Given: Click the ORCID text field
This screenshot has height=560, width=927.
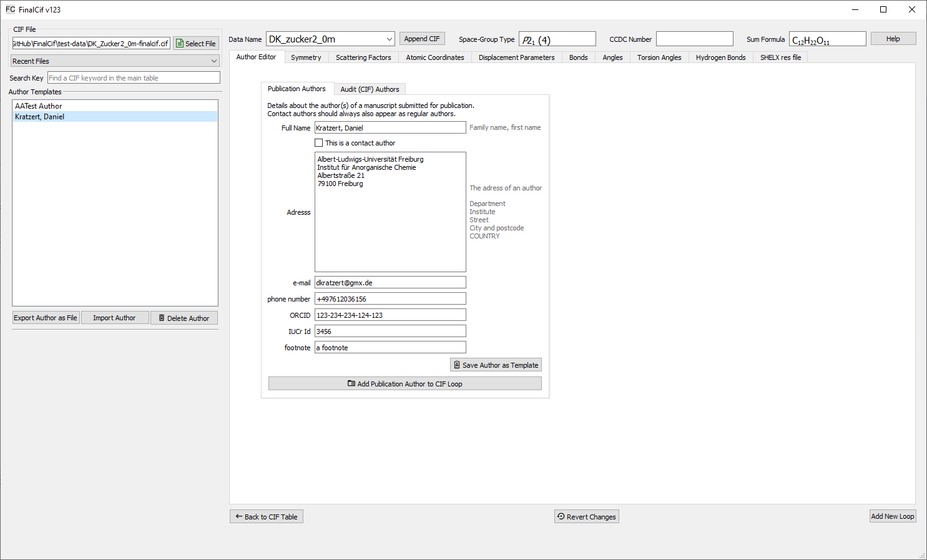Looking at the screenshot, I should coord(390,315).
